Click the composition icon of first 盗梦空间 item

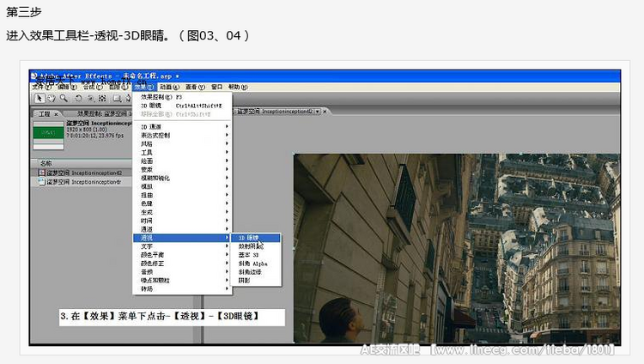[x=41, y=173]
